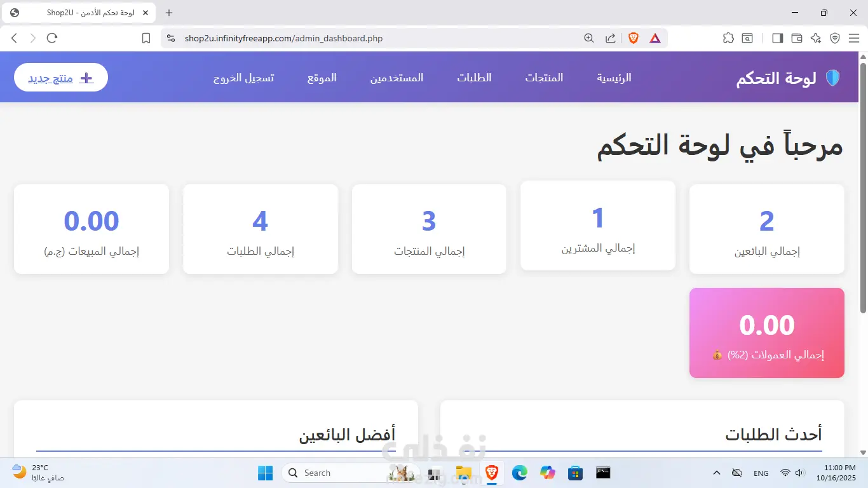Open the Windows Start menu
868x488 pixels.
tap(265, 473)
